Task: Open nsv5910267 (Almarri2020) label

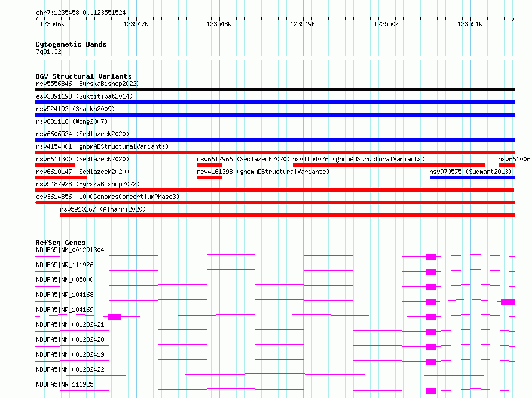Action: [x=103, y=209]
